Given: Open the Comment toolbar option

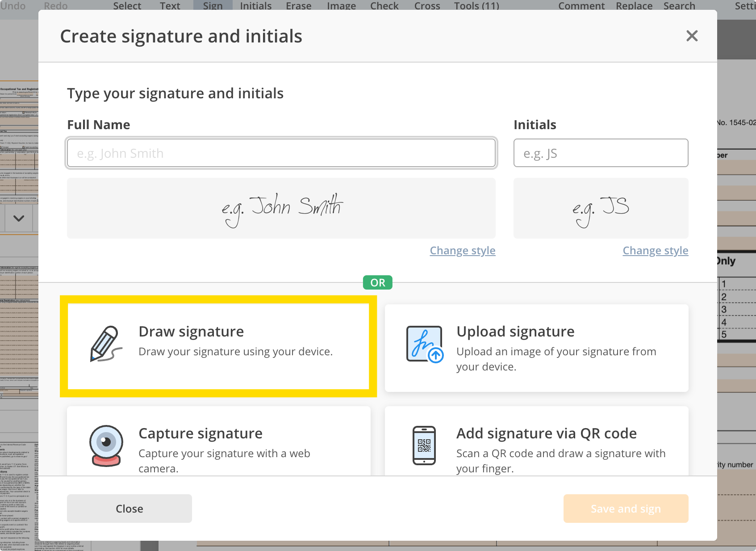Looking at the screenshot, I should click(x=581, y=6).
